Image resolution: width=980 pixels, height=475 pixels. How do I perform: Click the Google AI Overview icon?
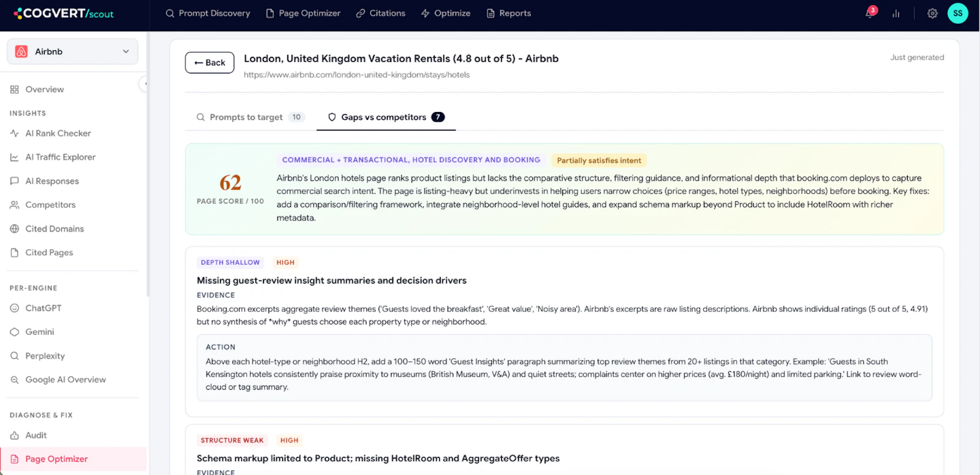click(15, 380)
